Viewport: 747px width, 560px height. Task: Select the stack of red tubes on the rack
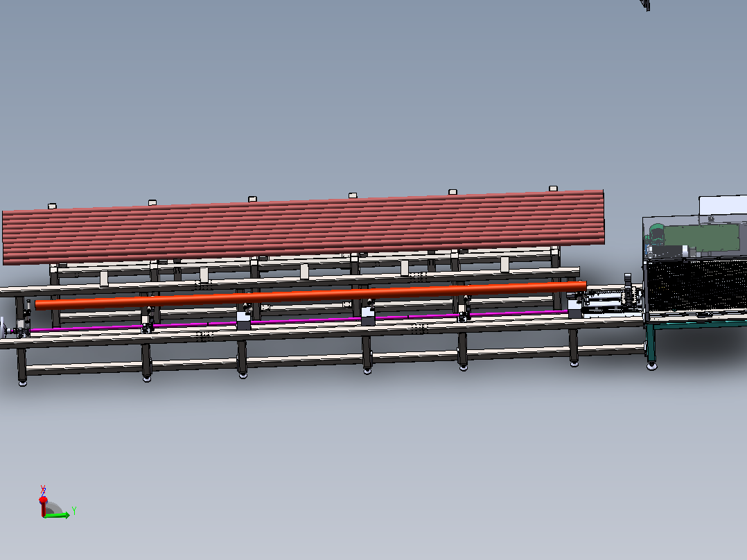304,227
